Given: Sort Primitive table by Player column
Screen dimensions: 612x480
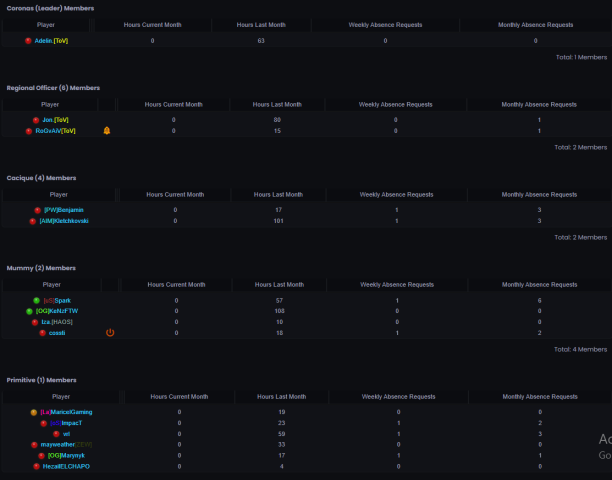Looking at the screenshot, I should pos(61,396).
